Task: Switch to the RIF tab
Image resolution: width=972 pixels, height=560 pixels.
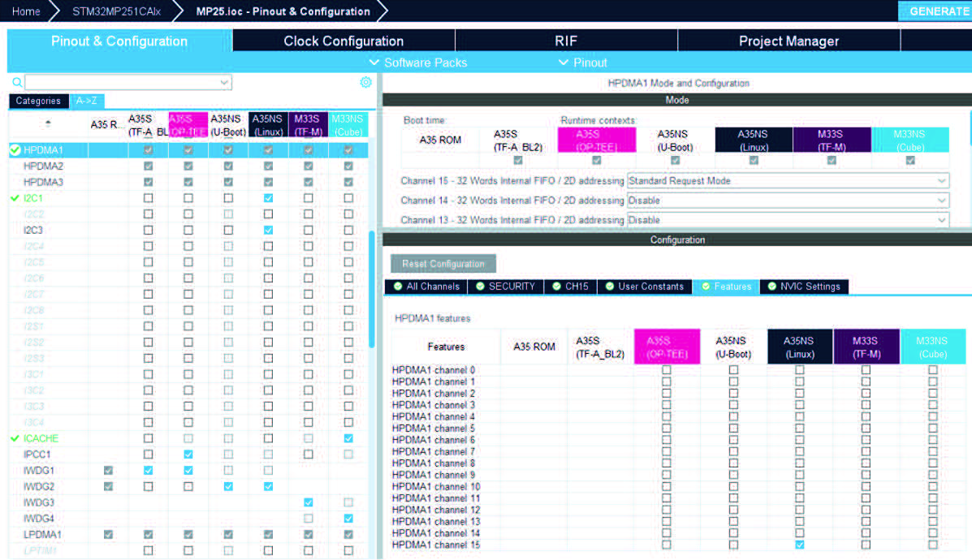Action: click(x=566, y=41)
